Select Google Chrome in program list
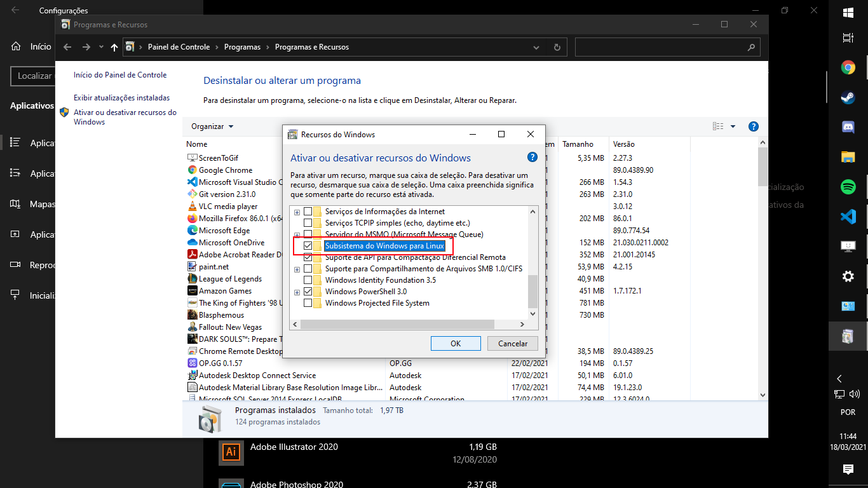The width and height of the screenshot is (868, 488). pyautogui.click(x=225, y=170)
